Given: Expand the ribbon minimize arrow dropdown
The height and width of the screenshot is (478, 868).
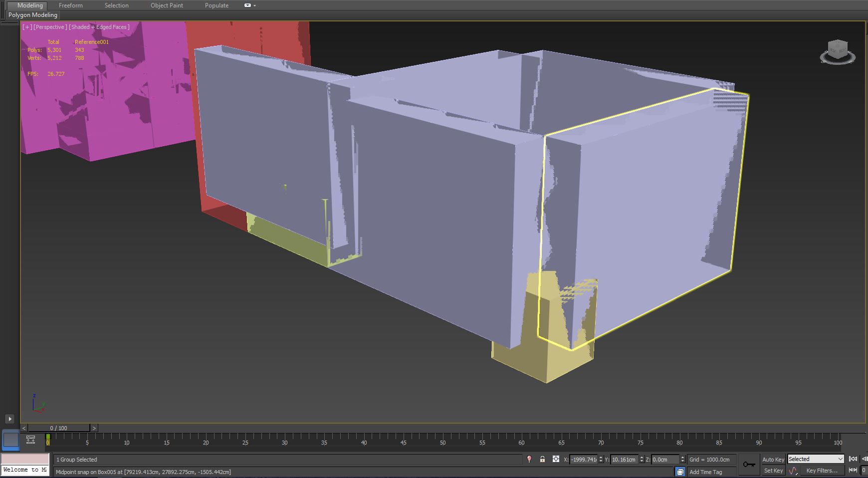Looking at the screenshot, I should (254, 5).
